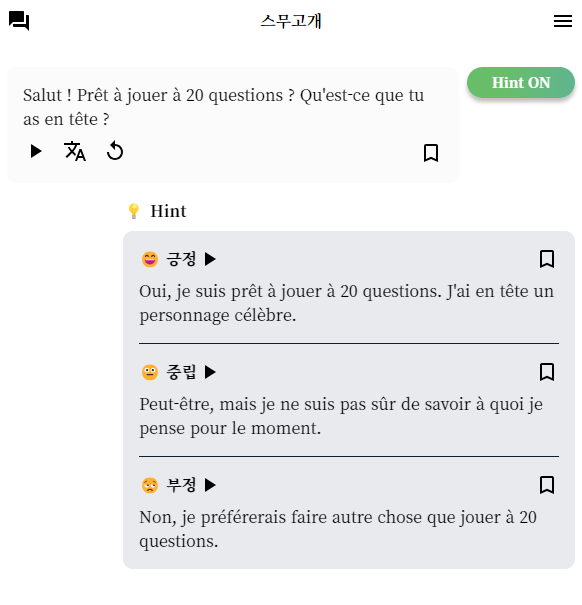This screenshot has height=605, width=582.
Task: Bookmark the Salut greeting message
Action: click(431, 153)
